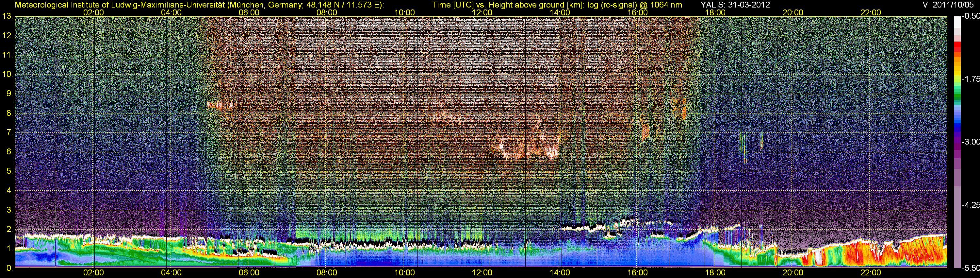This screenshot has width=980, height=278.
Task: Click '10:00' on the upper time axis
Action: tap(404, 12)
